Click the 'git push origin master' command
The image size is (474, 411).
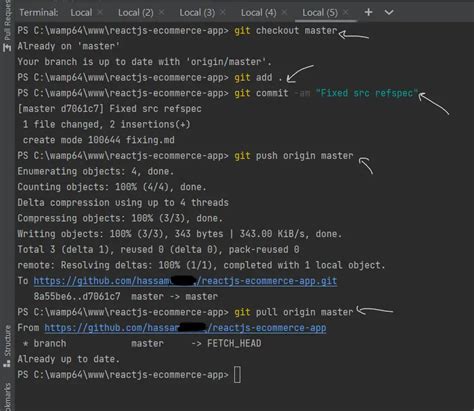coord(293,156)
